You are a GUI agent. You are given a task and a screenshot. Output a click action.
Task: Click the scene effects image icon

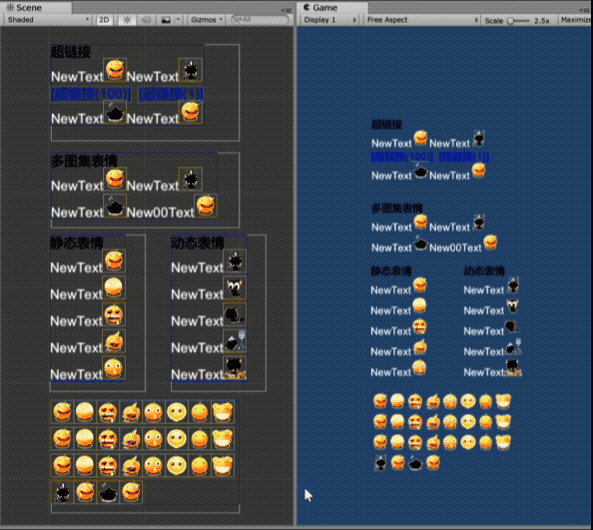(x=166, y=20)
